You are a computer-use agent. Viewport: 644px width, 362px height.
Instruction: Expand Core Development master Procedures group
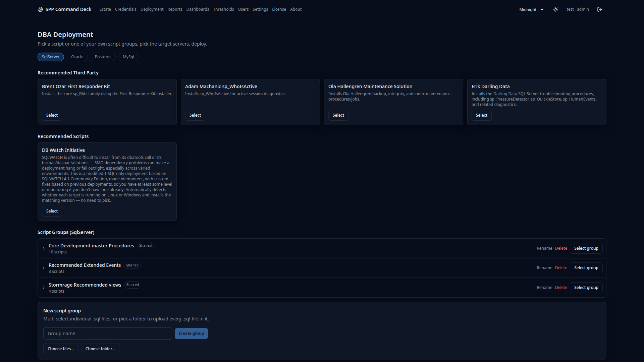point(44,248)
